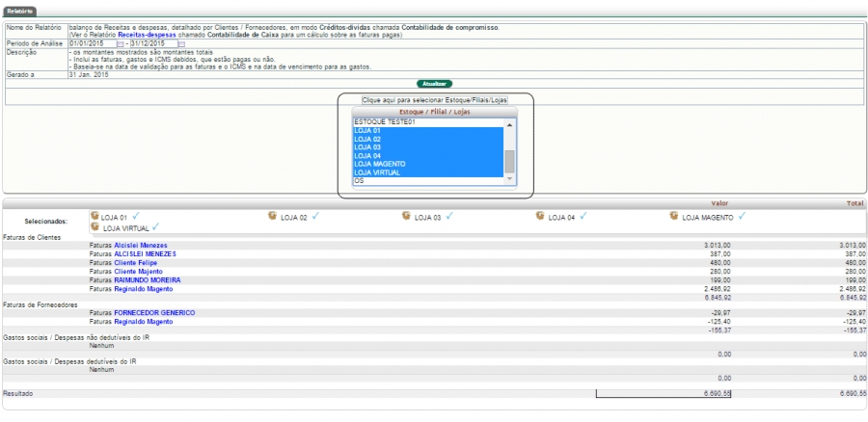Edit the end date field 31/12/2015

click(154, 43)
